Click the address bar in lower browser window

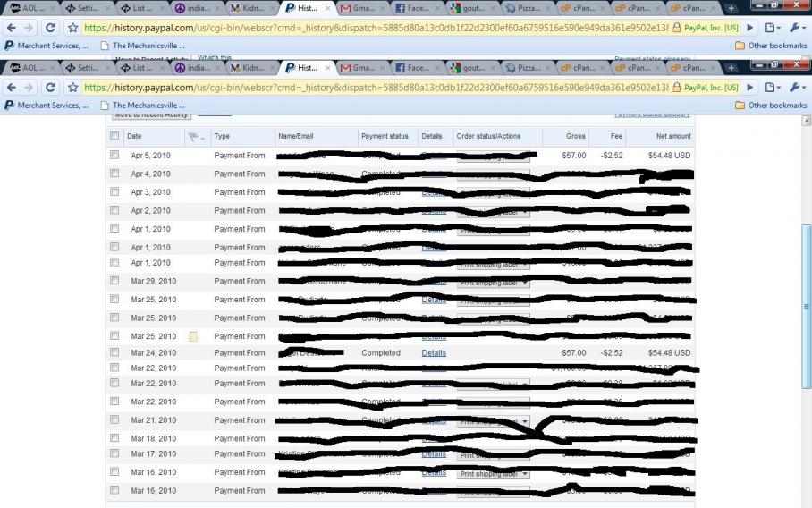(376, 88)
